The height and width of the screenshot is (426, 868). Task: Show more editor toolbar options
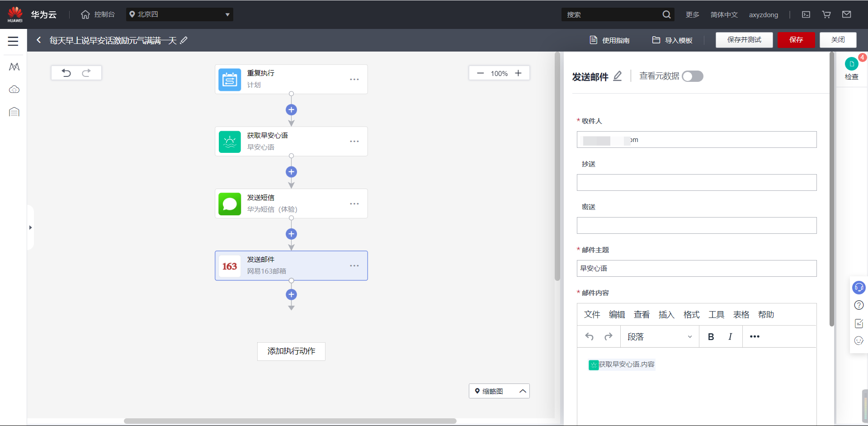coord(755,337)
